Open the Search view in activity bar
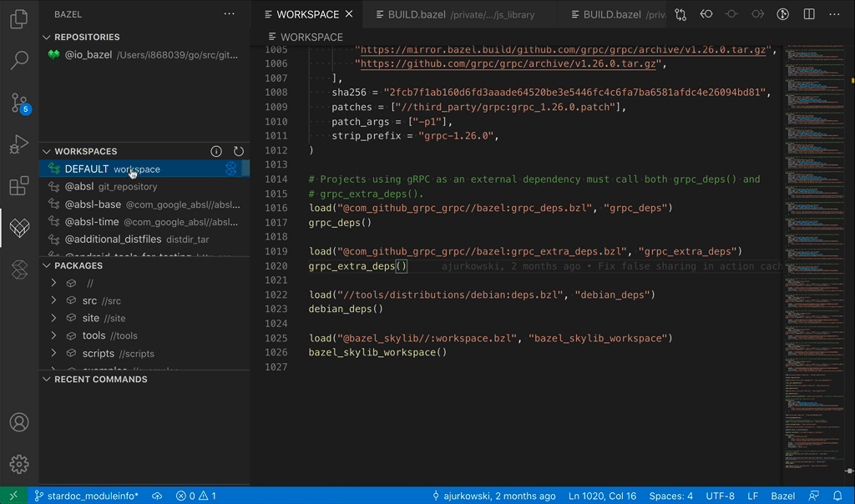Image resolution: width=855 pixels, height=504 pixels. [19, 60]
